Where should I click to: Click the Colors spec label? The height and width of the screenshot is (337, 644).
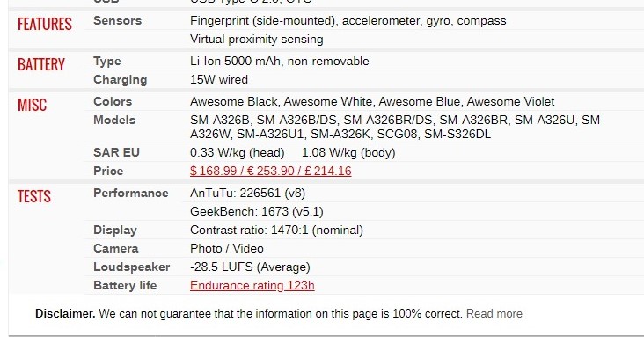click(113, 101)
